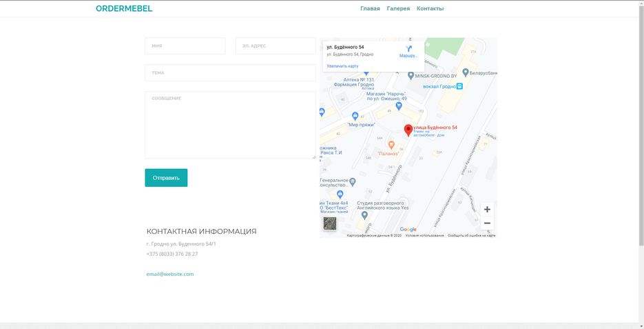This screenshot has width=644, height=329.
Task: Click the Мир пряжи label text
Action: [x=362, y=125]
